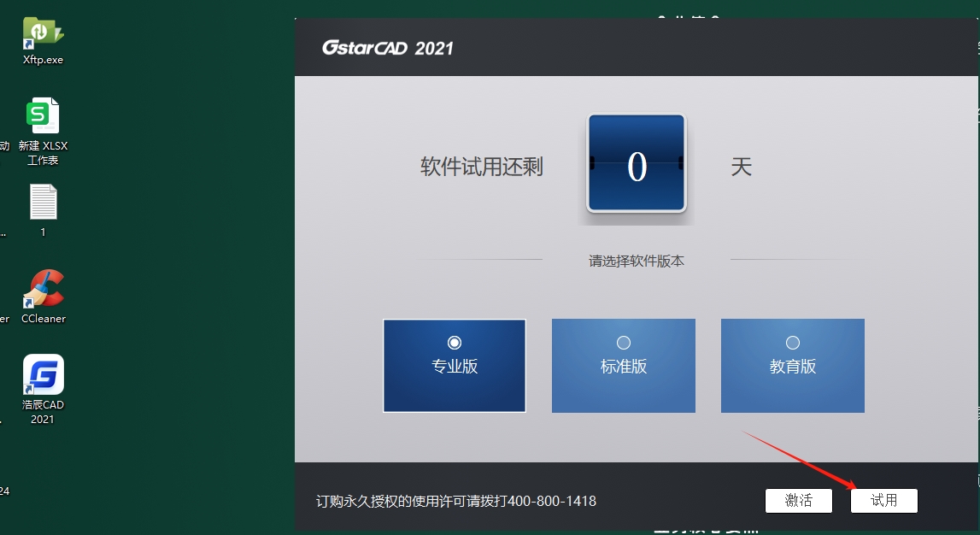
Task: Click the 软件试用还剩 text label
Action: [x=481, y=167]
